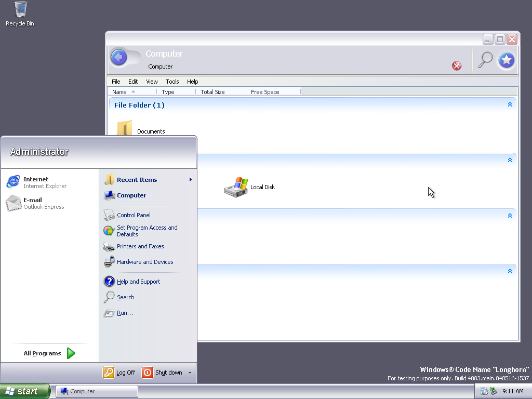This screenshot has height=399, width=532.
Task: Click the blue star favorites icon
Action: 507,60
